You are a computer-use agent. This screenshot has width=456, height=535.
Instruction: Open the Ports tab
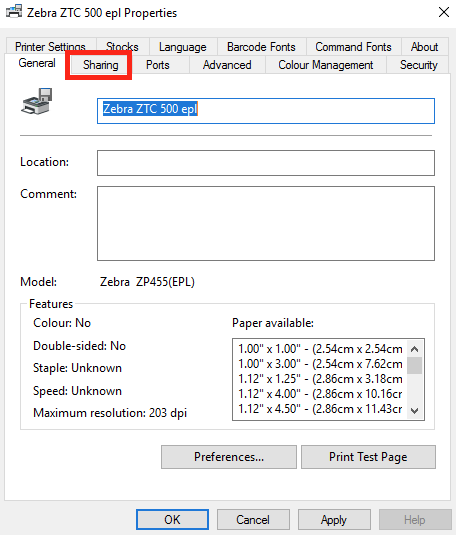coord(157,65)
